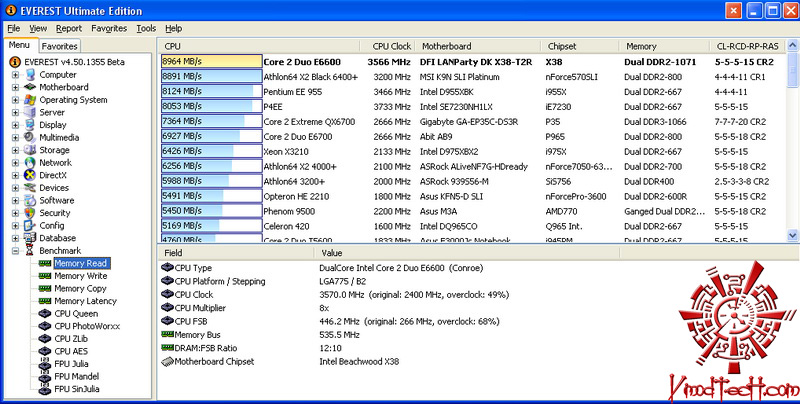Click the Server tree icon
This screenshot has height=404, width=800.
(31, 112)
